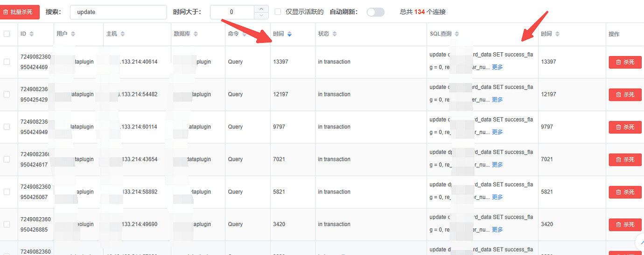Enable the 仅显示活跃的 checkbox
The width and height of the screenshot is (644, 255).
[278, 12]
